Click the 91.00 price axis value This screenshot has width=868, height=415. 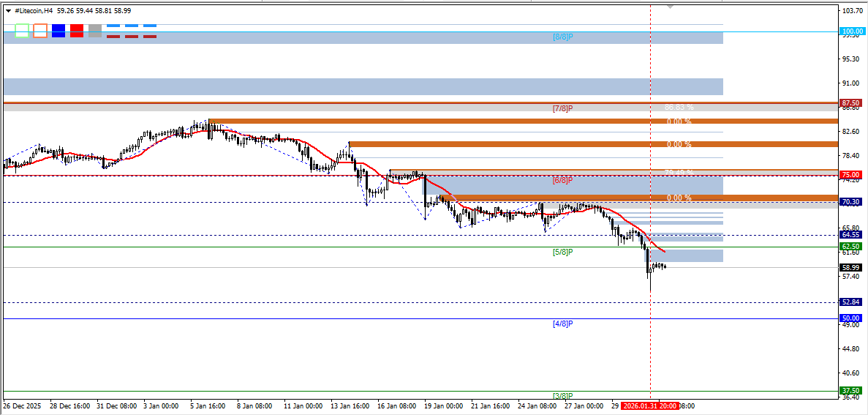pos(851,83)
